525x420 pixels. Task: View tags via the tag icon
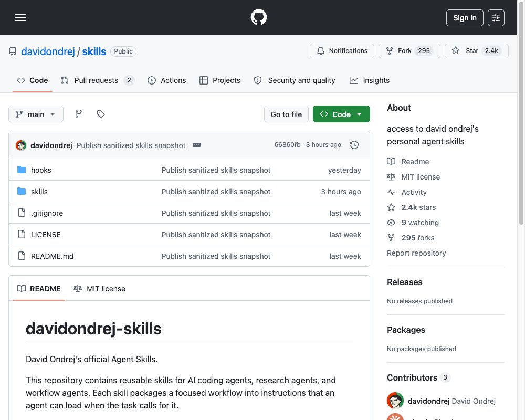point(101,114)
